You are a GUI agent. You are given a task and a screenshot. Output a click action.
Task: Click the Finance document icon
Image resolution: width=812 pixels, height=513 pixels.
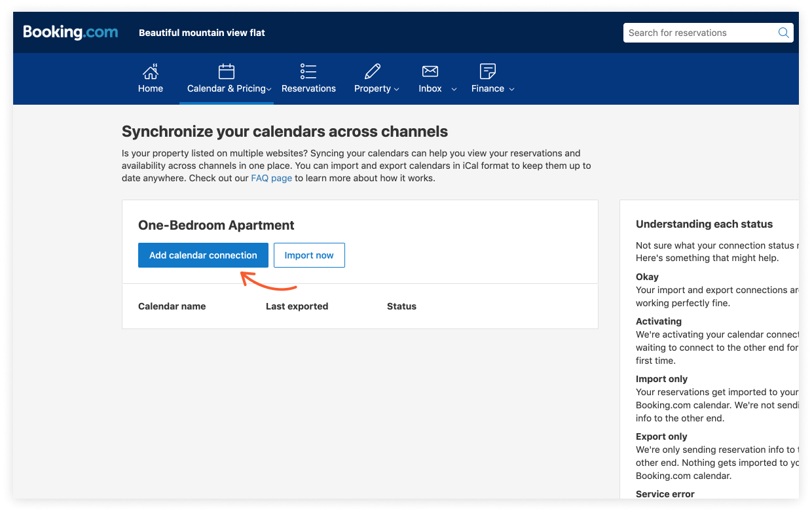[x=488, y=71]
